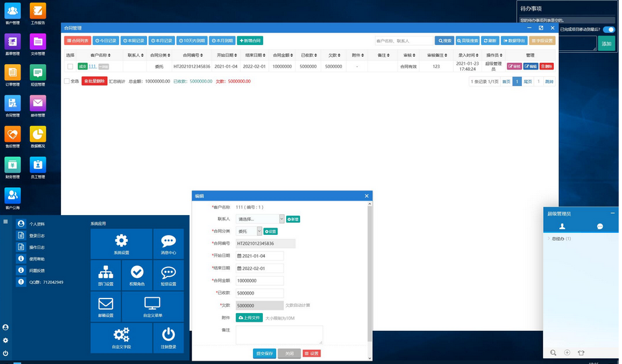Screen dimensions: 622x364
Task: Click the user icon in start menu rail
Action: 5,327
